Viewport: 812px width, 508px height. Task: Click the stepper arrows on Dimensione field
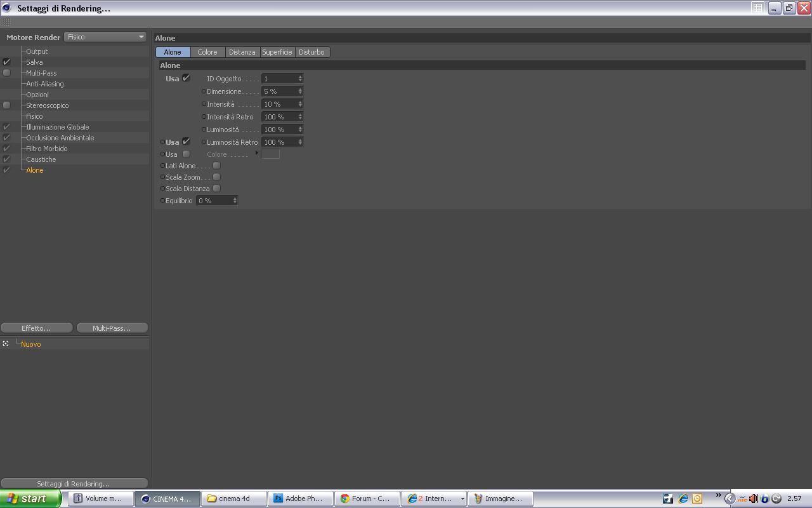click(x=300, y=91)
